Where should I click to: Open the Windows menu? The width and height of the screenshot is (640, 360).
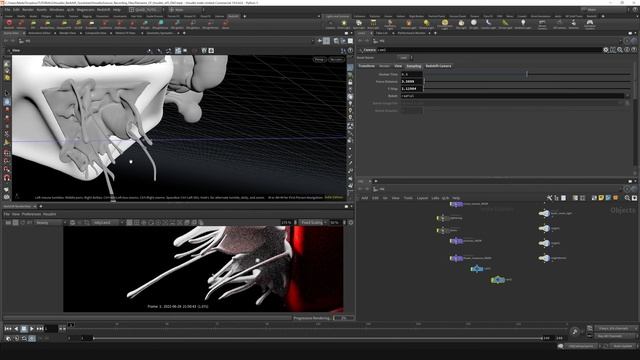point(57,9)
